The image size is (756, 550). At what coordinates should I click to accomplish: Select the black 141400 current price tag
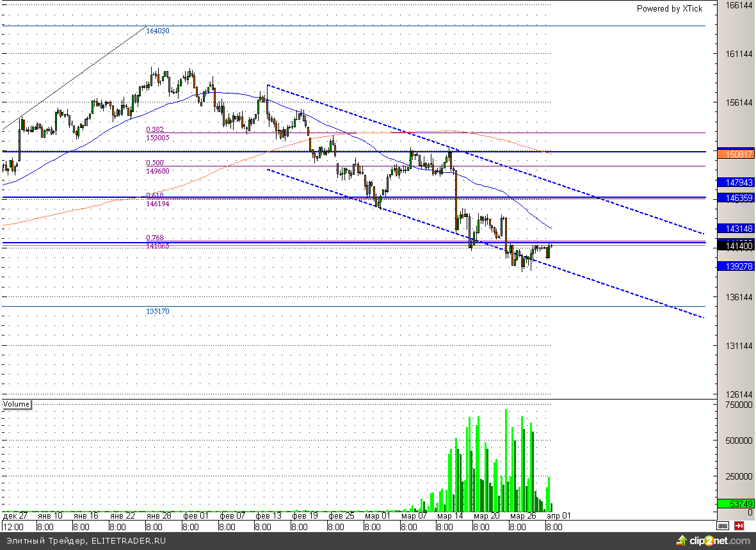(x=735, y=246)
